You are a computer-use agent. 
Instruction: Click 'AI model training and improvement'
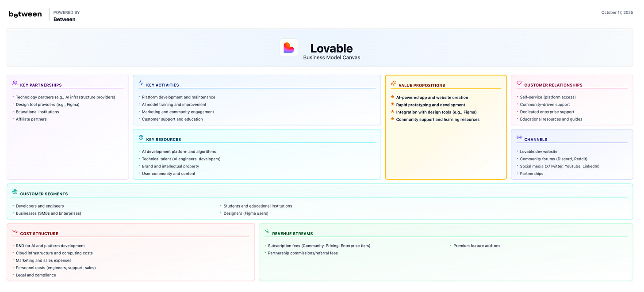[174, 105]
